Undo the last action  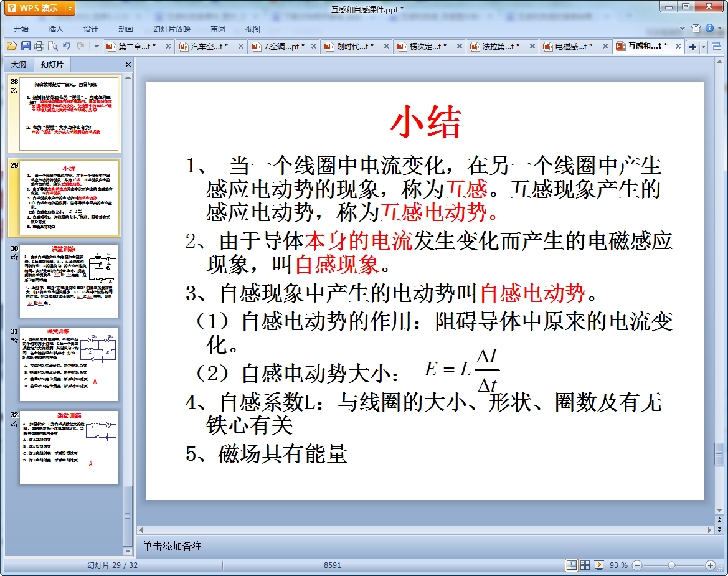pyautogui.click(x=67, y=46)
